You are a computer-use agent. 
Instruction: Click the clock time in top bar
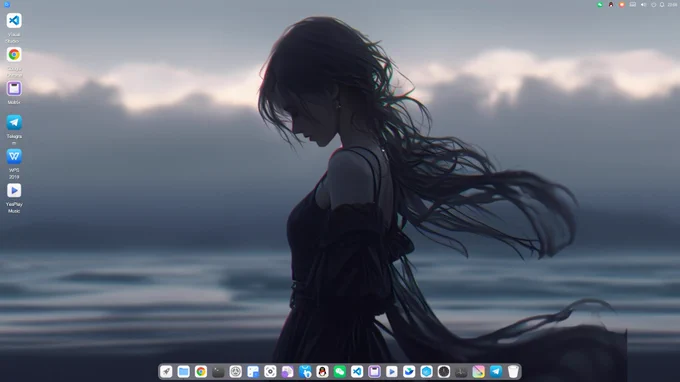click(673, 5)
